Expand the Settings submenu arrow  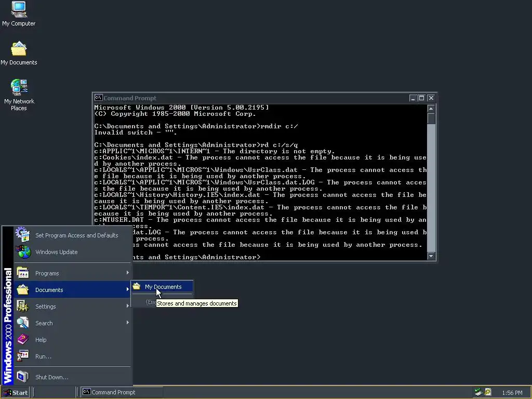(128, 305)
